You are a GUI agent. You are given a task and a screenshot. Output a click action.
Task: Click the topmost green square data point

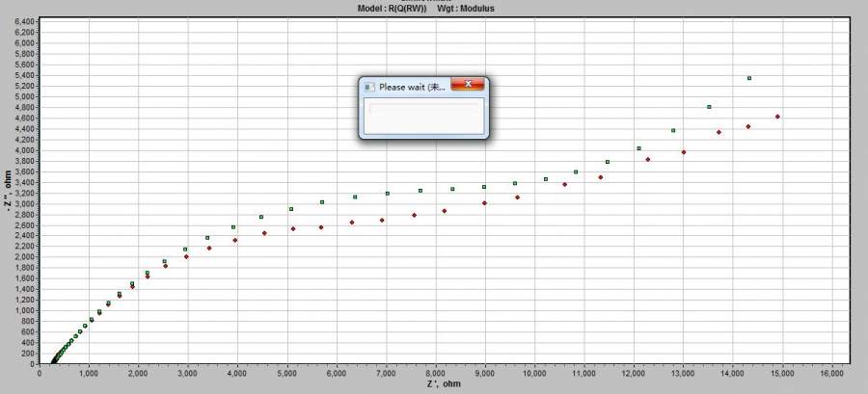749,78
